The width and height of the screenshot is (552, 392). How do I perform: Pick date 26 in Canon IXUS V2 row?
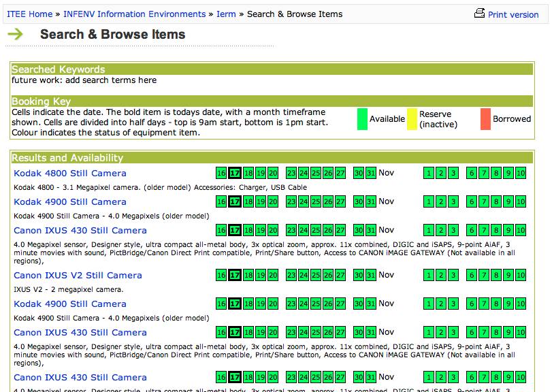coord(328,275)
